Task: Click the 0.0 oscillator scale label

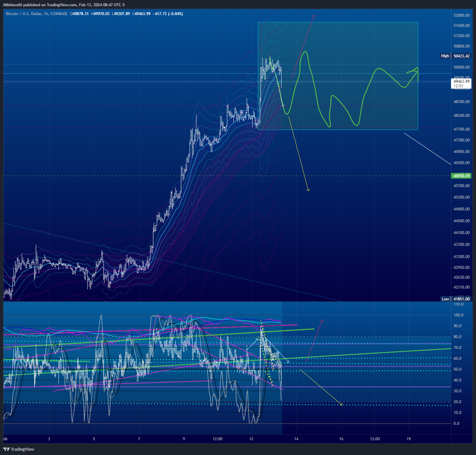Action: (x=457, y=423)
